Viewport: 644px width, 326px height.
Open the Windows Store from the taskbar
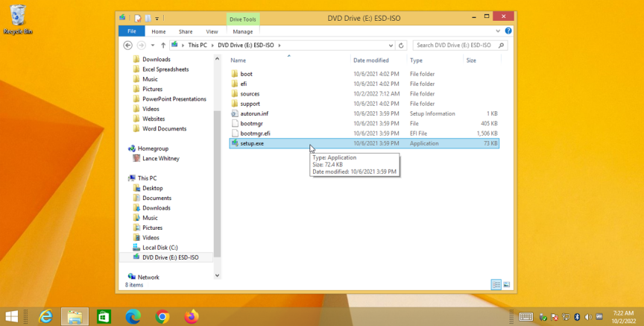(x=104, y=316)
